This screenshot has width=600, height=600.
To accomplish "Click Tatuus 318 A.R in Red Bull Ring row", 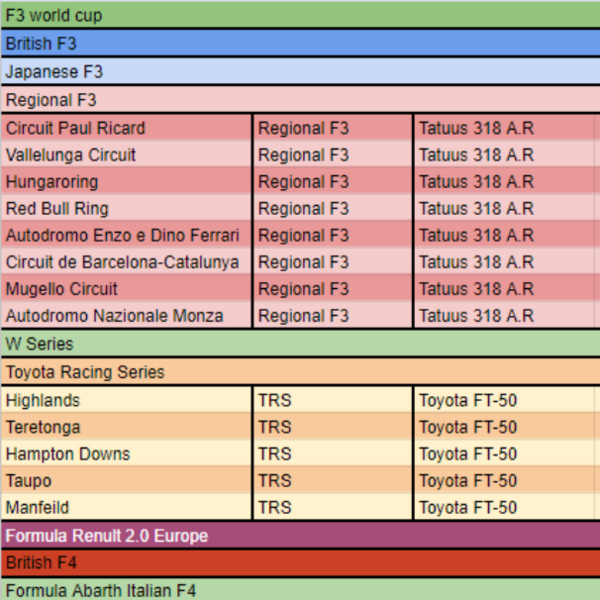I will pyautogui.click(x=504, y=208).
